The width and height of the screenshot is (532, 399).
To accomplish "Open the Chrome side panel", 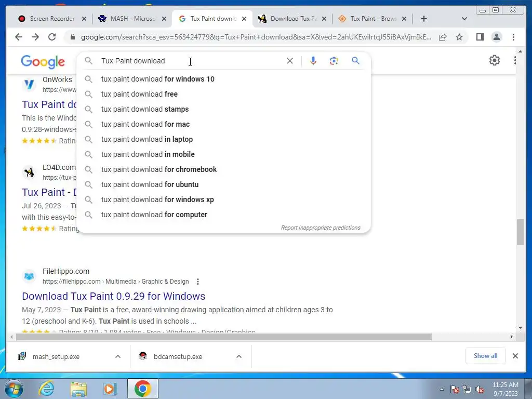I will point(480,37).
